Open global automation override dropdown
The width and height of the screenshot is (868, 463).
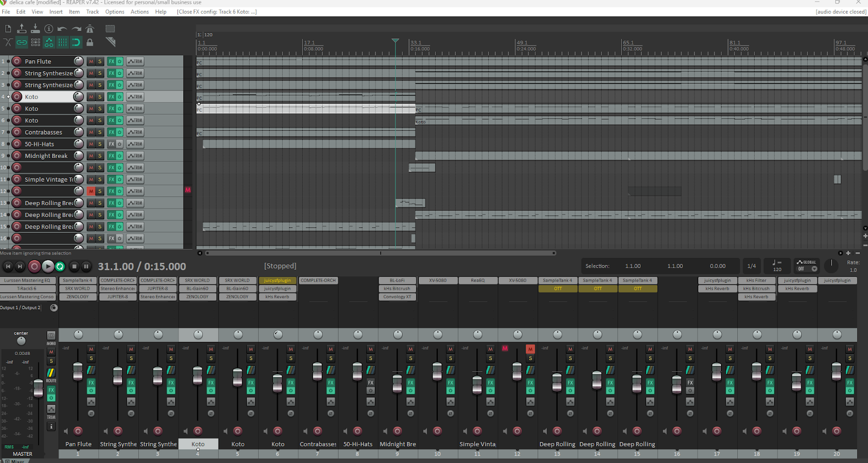click(807, 265)
